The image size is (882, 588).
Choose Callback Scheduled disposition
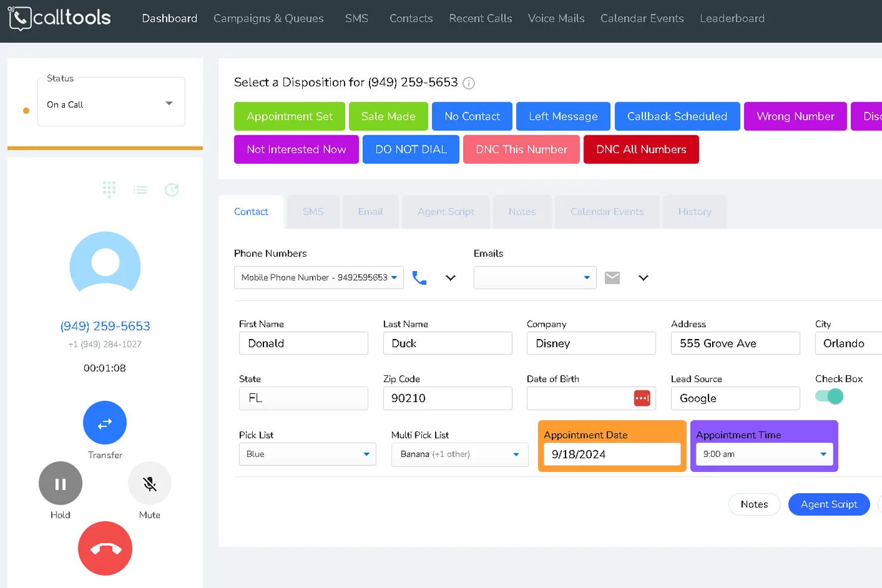[x=677, y=116]
